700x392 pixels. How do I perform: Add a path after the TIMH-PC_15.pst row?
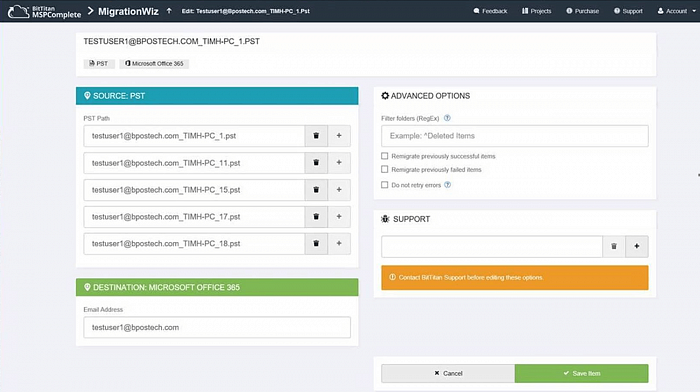339,190
